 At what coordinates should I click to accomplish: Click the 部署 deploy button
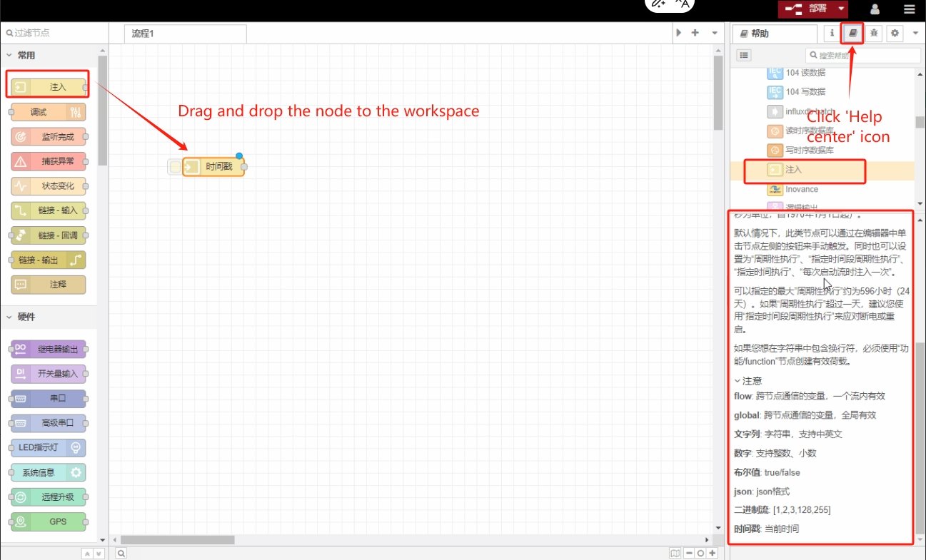807,9
